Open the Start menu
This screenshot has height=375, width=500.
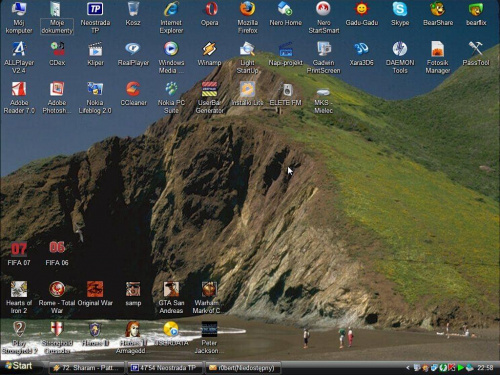tap(19, 366)
